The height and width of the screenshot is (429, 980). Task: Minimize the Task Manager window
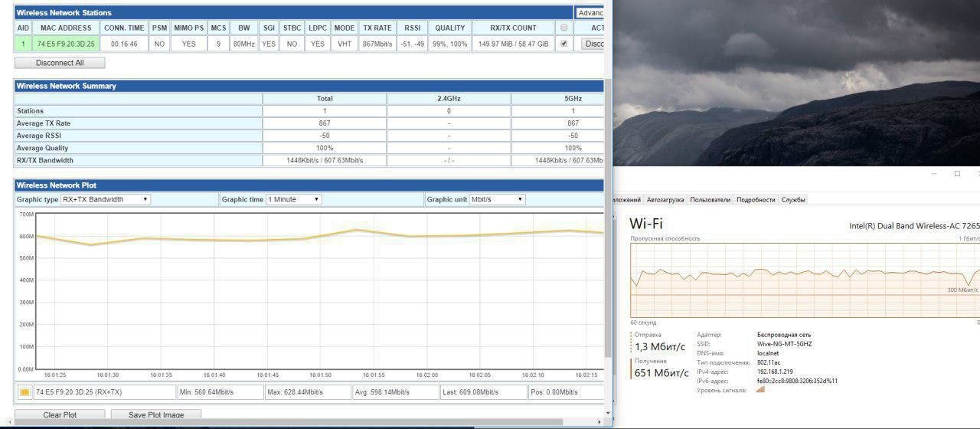coord(933,174)
